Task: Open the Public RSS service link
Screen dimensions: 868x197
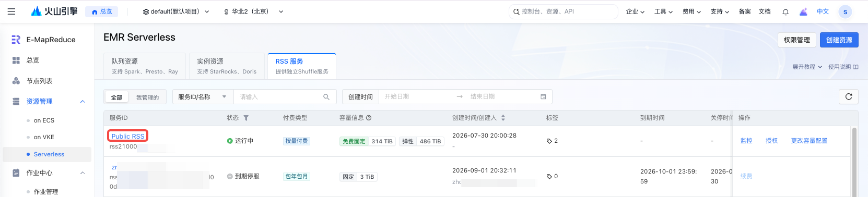Action: click(x=128, y=136)
